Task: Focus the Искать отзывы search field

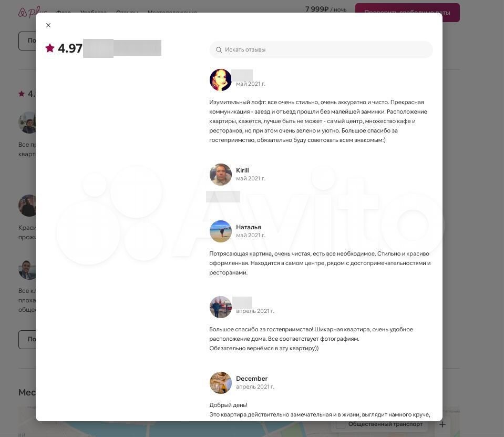Action: click(x=321, y=49)
